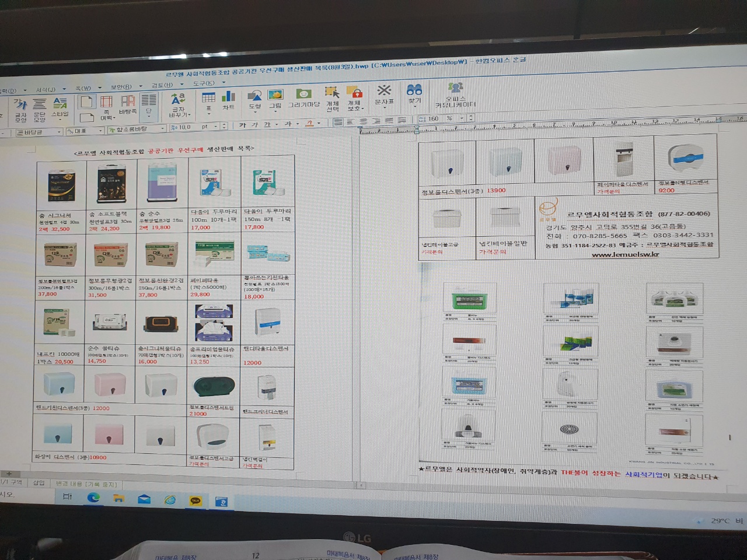747x560 pixels.
Task: Expand the font color 가 dropdown arrow
Action: pos(319,123)
